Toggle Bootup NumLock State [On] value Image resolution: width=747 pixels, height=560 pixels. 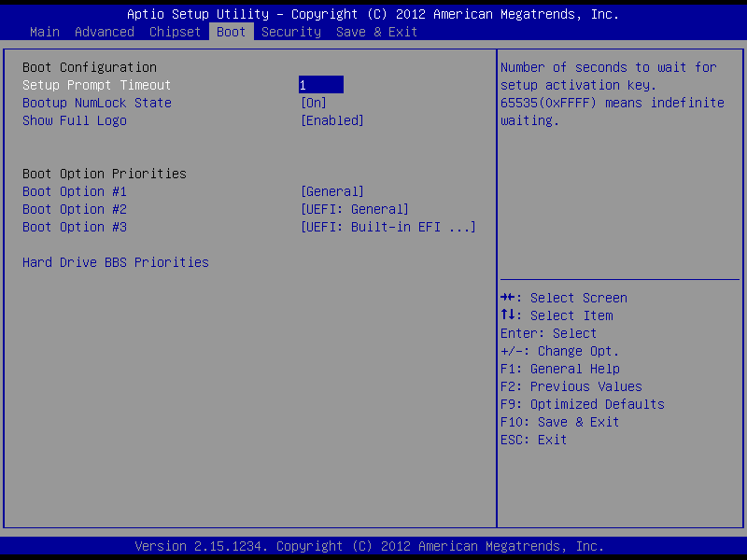[314, 103]
